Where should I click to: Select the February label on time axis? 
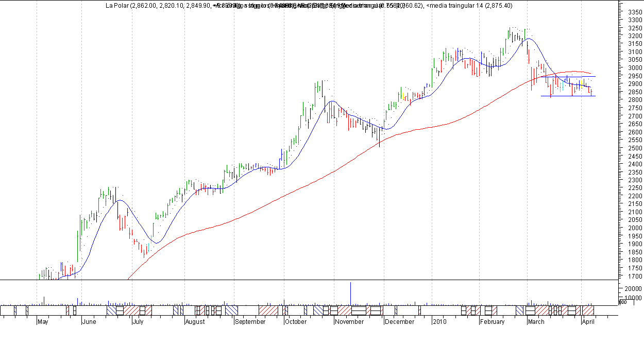(x=492, y=322)
